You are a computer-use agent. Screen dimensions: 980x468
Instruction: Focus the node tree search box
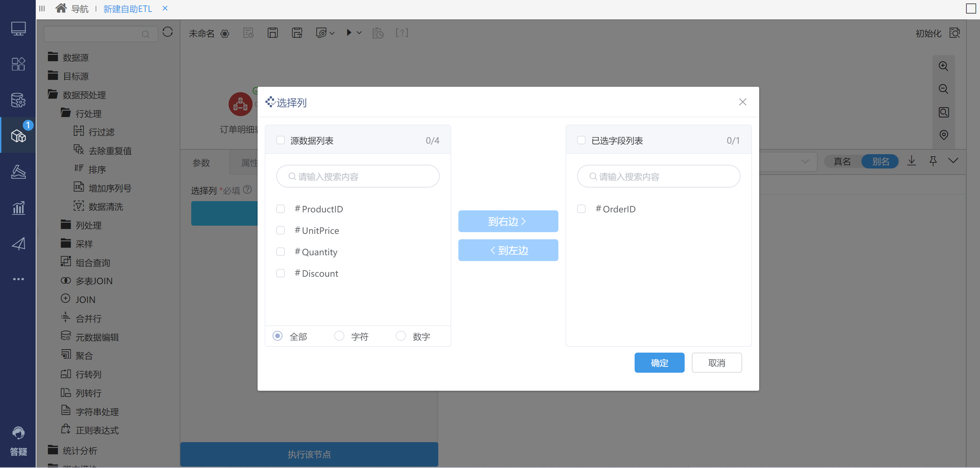(x=100, y=34)
